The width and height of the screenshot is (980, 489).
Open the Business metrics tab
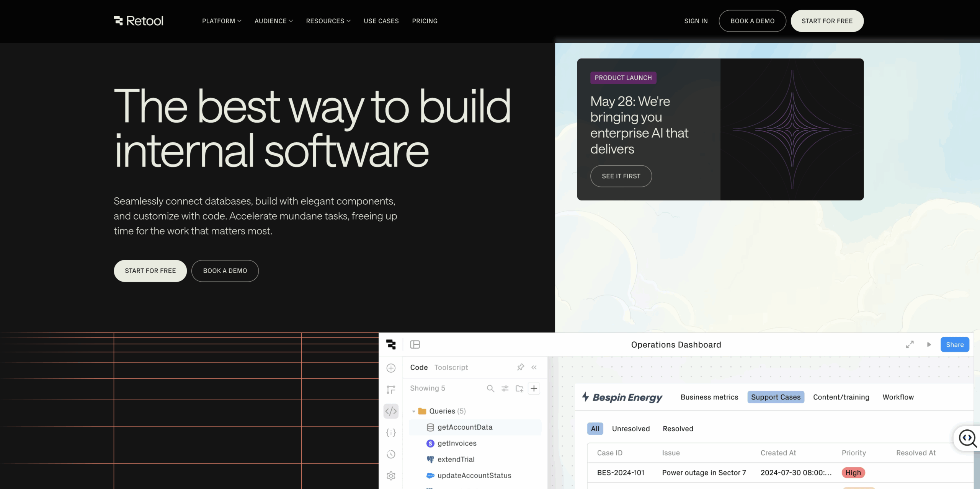pyautogui.click(x=709, y=397)
